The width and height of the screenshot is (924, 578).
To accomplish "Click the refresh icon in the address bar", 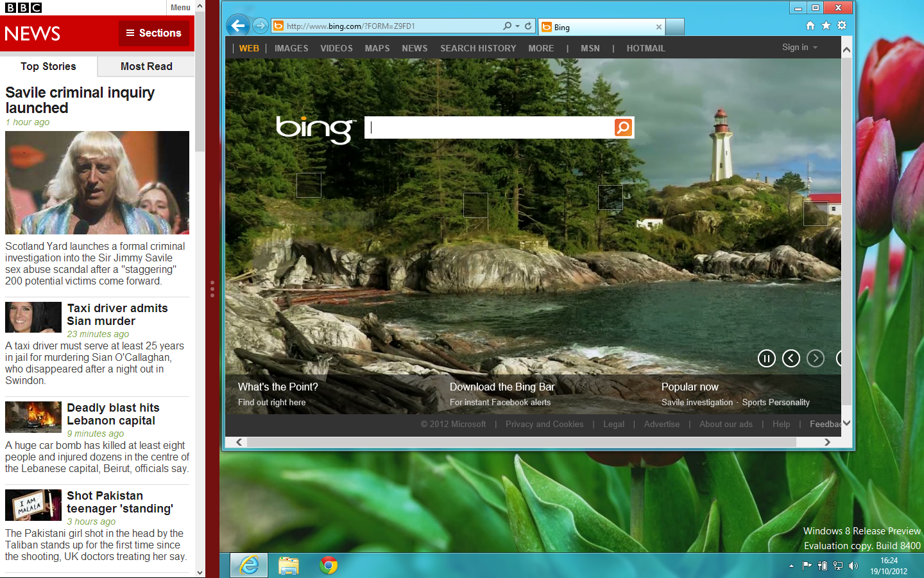I will (x=528, y=26).
